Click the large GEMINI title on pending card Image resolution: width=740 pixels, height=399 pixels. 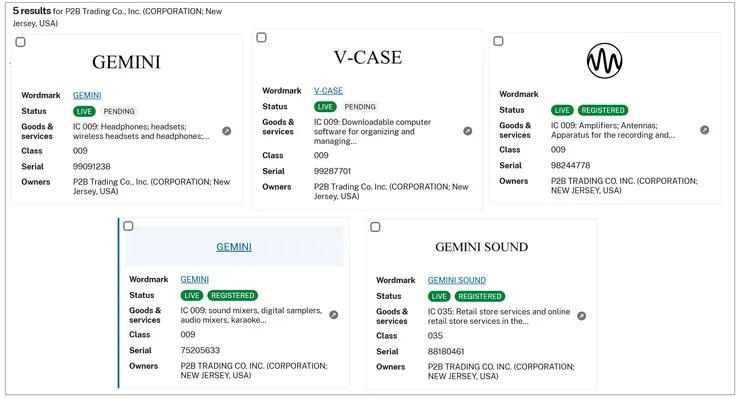[x=126, y=62]
